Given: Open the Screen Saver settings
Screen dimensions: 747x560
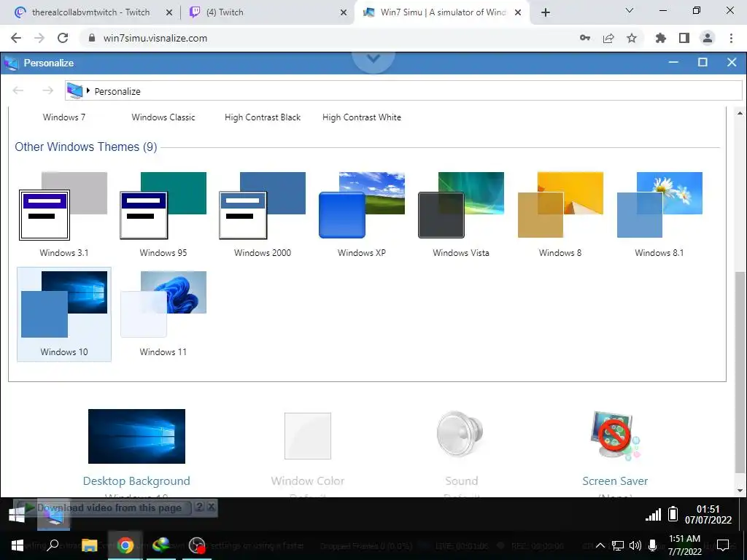Looking at the screenshot, I should [x=615, y=481].
